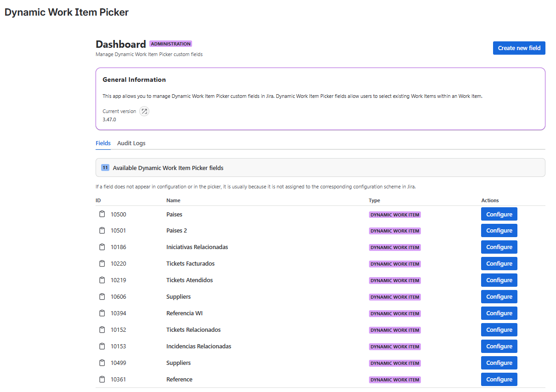Screen dimensions: 556x392
Task: Click the clipboard icon for field 10606
Action: coord(102,297)
